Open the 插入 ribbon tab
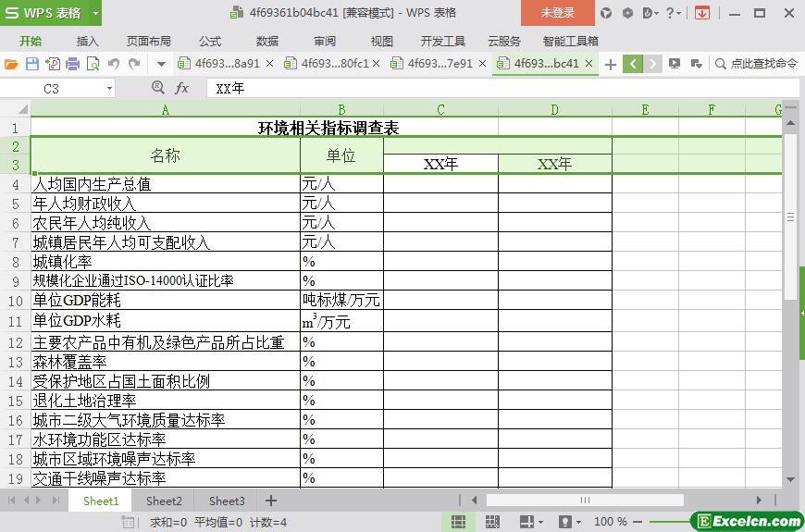Screen dimensions: 805x532 [x=87, y=41]
